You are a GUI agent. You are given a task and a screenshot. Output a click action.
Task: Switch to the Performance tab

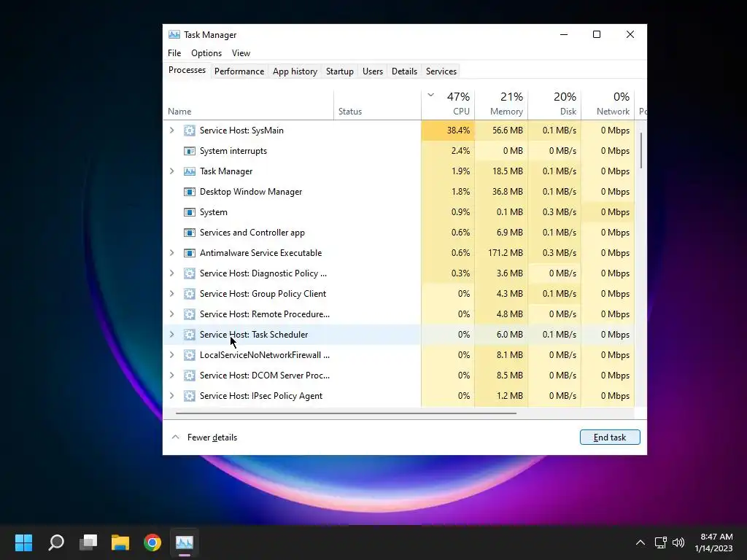point(239,71)
